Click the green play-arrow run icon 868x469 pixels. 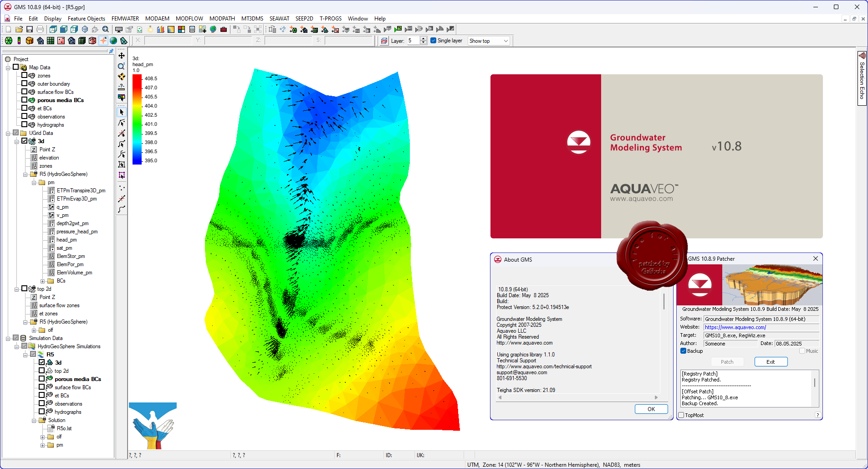(x=398, y=29)
